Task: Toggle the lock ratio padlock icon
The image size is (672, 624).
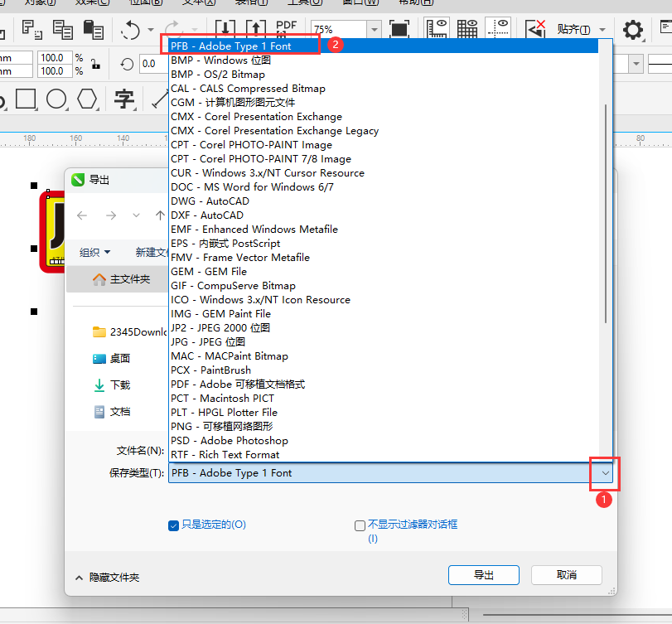Action: (x=95, y=65)
